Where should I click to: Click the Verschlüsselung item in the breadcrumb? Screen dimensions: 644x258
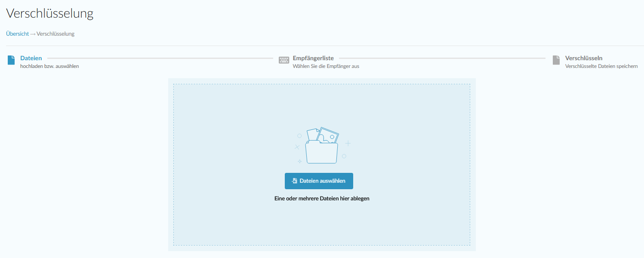tap(55, 34)
